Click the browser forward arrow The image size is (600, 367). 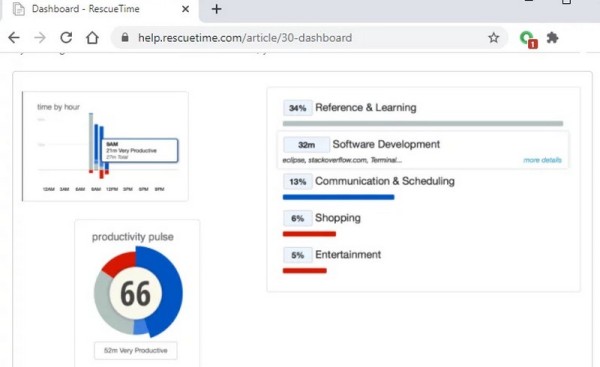click(x=40, y=38)
